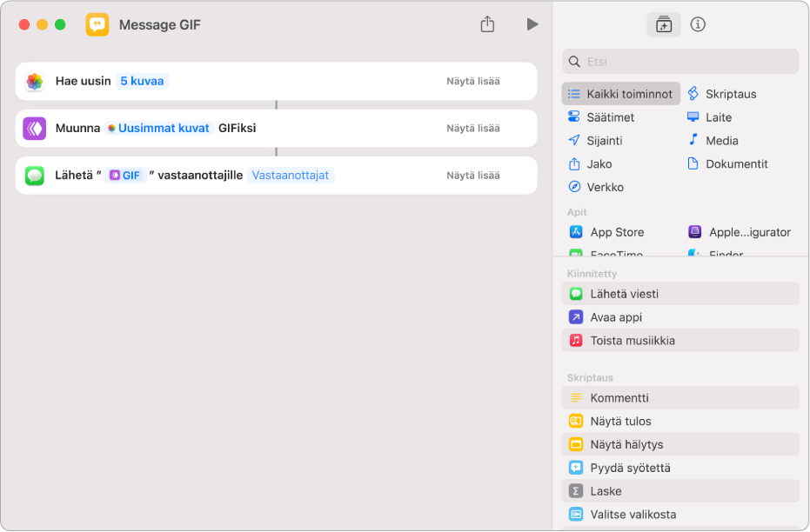
Task: Expand Näytä lisää on Muunna action
Action: click(x=473, y=129)
